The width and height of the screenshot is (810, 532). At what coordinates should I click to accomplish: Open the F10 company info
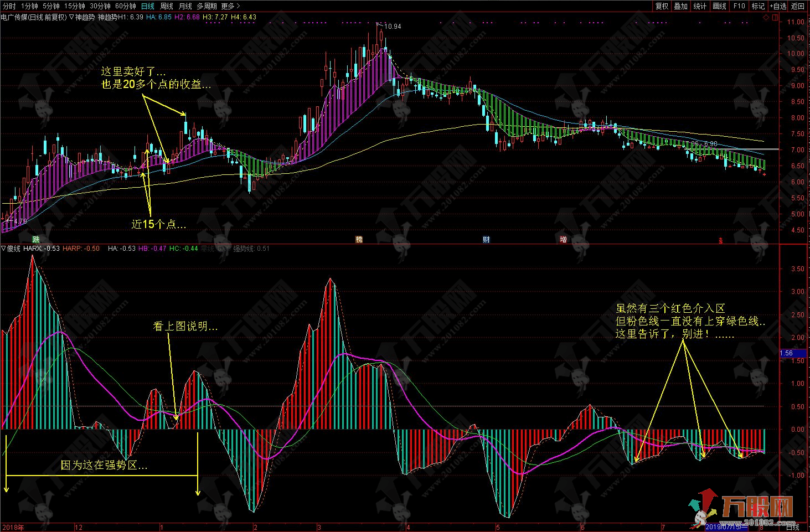739,6
